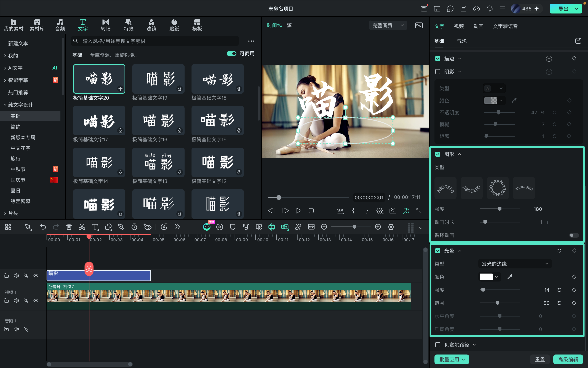This screenshot has width=588, height=368.
Task: Select the text tool in timeline toolbar
Action: click(95, 227)
